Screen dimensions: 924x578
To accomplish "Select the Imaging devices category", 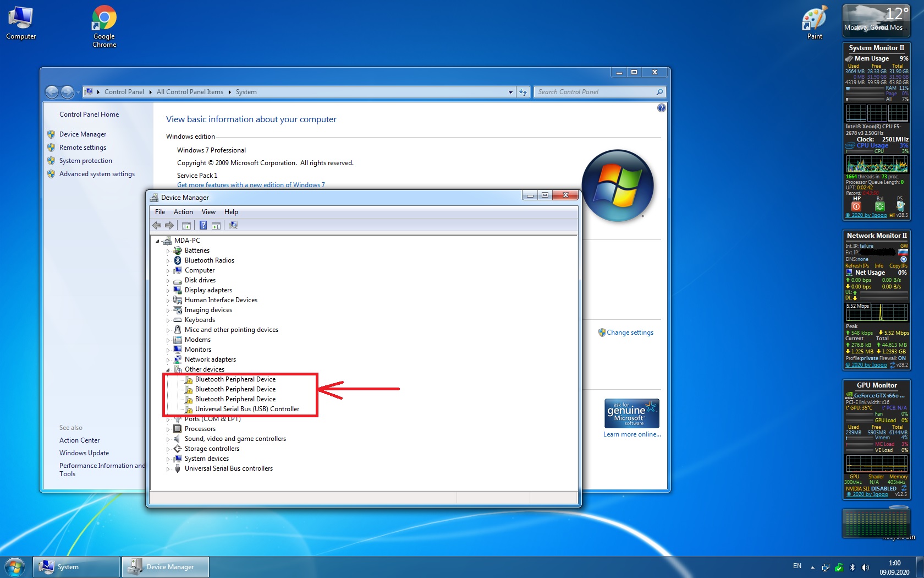I will click(x=208, y=310).
